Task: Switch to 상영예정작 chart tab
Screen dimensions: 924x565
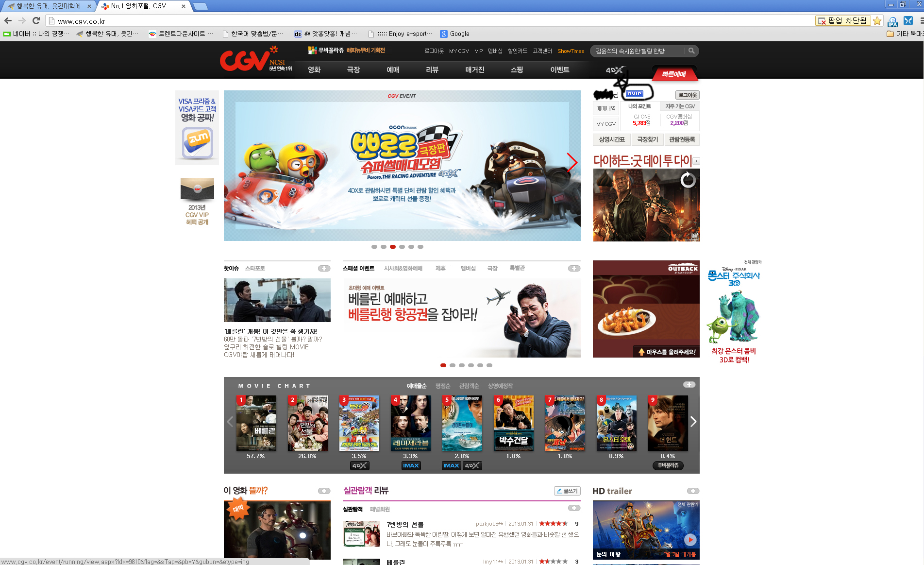Action: [x=500, y=386]
